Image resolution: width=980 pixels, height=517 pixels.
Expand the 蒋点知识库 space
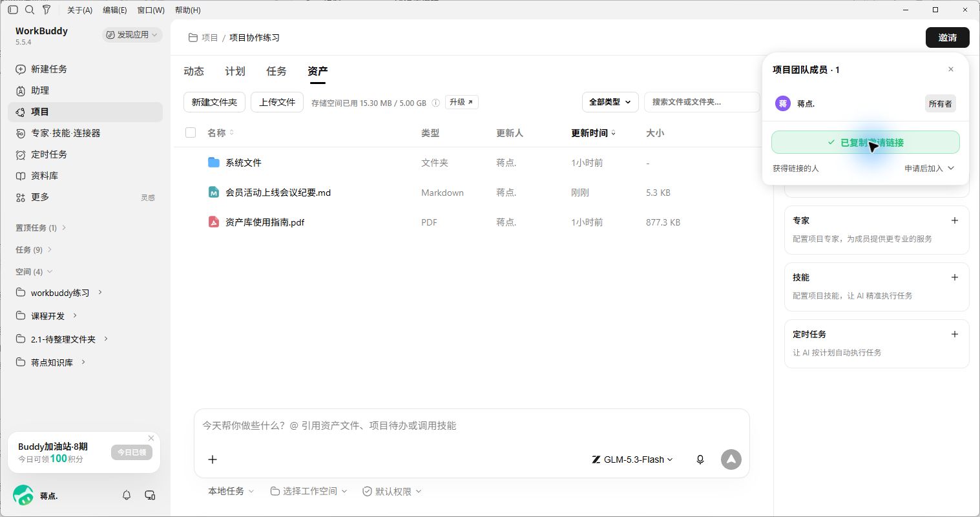pos(83,362)
